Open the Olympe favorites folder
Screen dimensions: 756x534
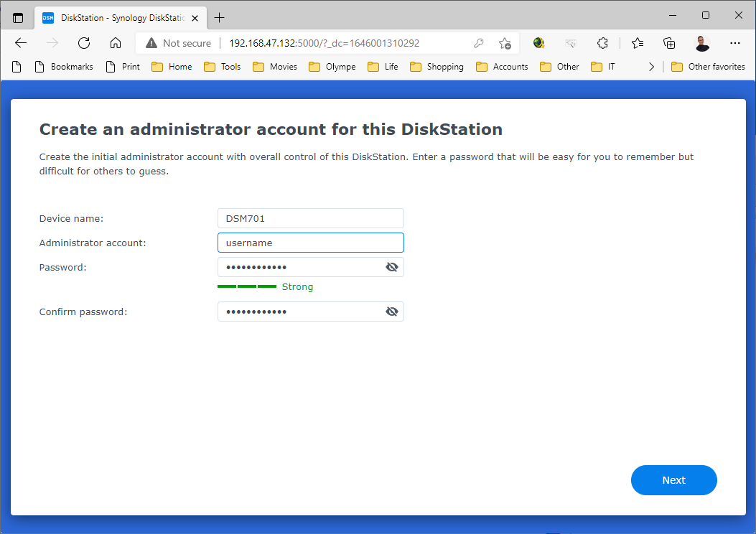click(332, 67)
